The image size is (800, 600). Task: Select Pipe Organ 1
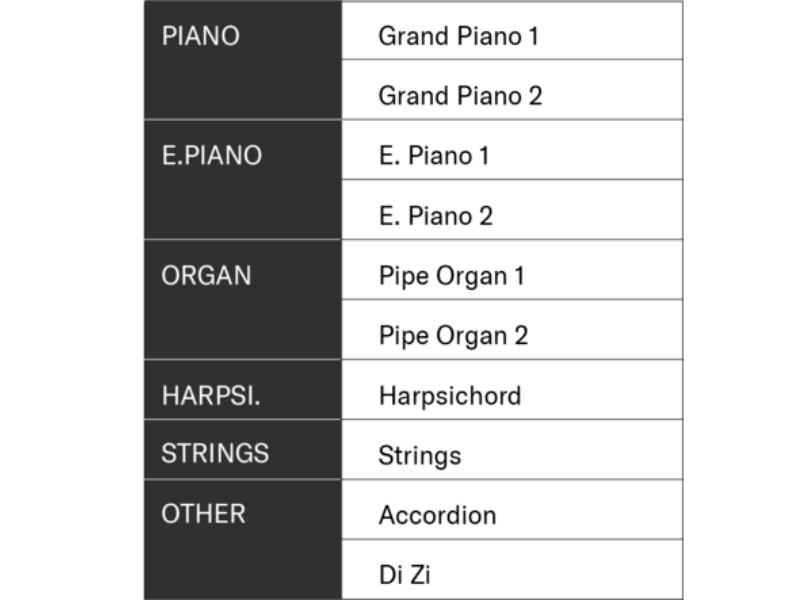click(451, 276)
